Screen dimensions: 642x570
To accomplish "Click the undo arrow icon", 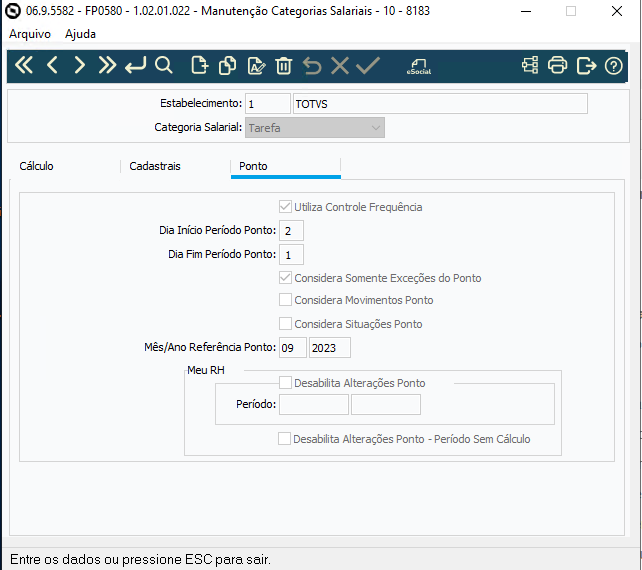I will click(312, 66).
